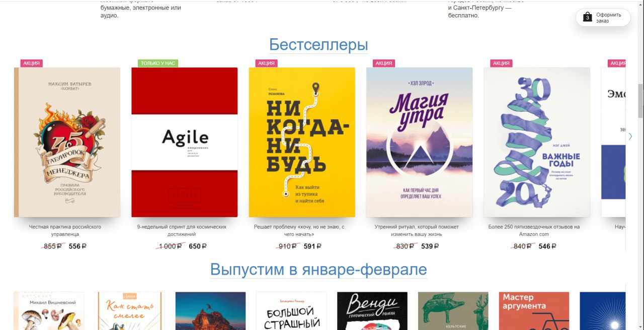
Task: Click the shopping bag icon showing 3 items
Action: coord(587,18)
